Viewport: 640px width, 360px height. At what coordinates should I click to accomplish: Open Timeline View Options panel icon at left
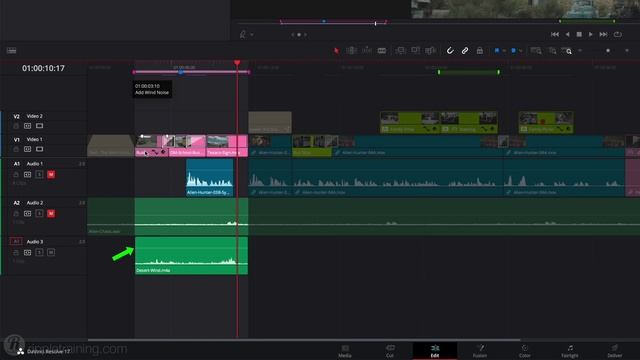(11, 51)
